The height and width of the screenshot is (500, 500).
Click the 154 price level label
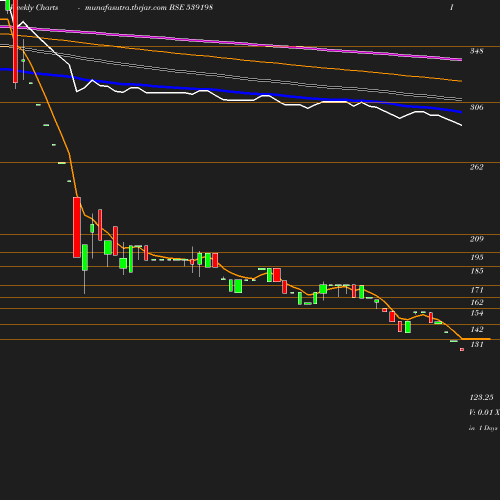click(476, 313)
